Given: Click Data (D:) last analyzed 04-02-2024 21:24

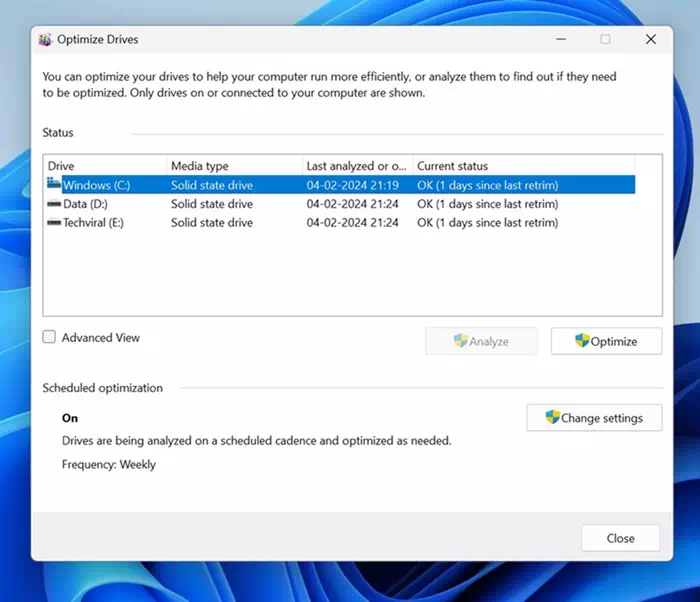Looking at the screenshot, I should 353,204.
